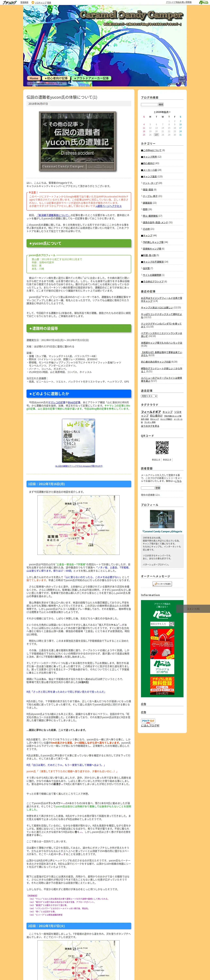Select date 27 in the calendar

(x=156, y=135)
